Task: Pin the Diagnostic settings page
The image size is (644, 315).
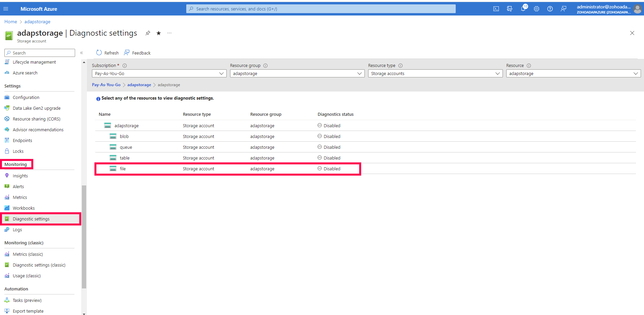Action: 148,33
